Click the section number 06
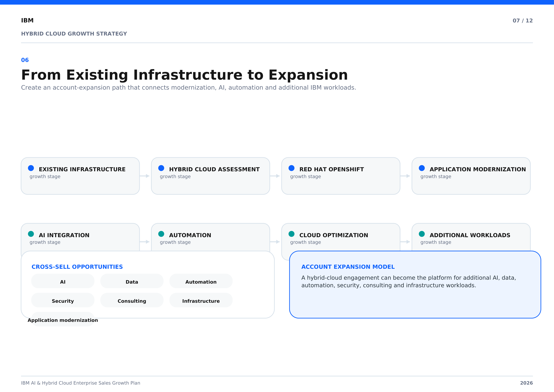 pyautogui.click(x=25, y=60)
